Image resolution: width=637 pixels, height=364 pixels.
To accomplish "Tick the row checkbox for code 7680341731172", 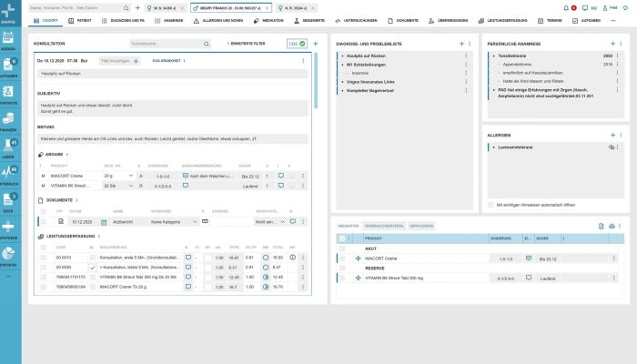I will (44, 277).
